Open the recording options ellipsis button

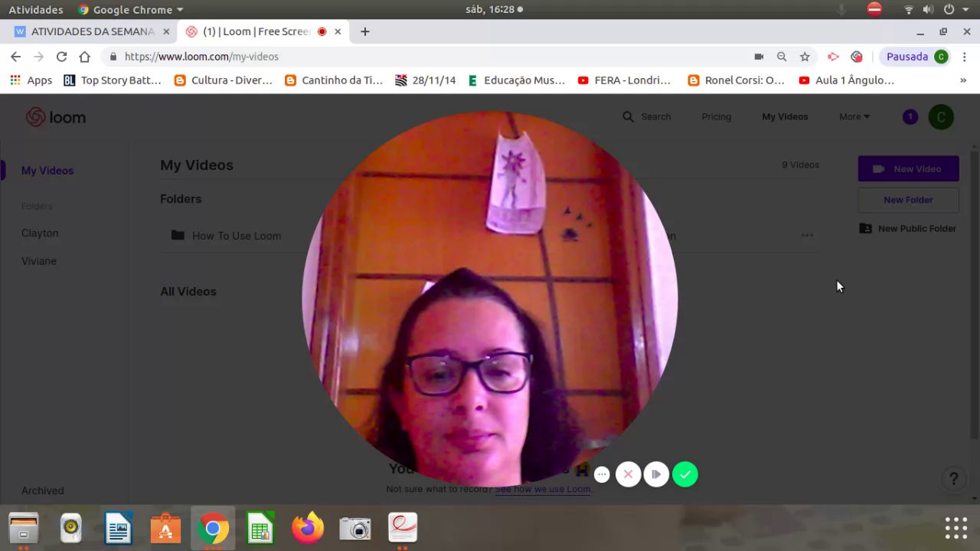[x=602, y=474]
